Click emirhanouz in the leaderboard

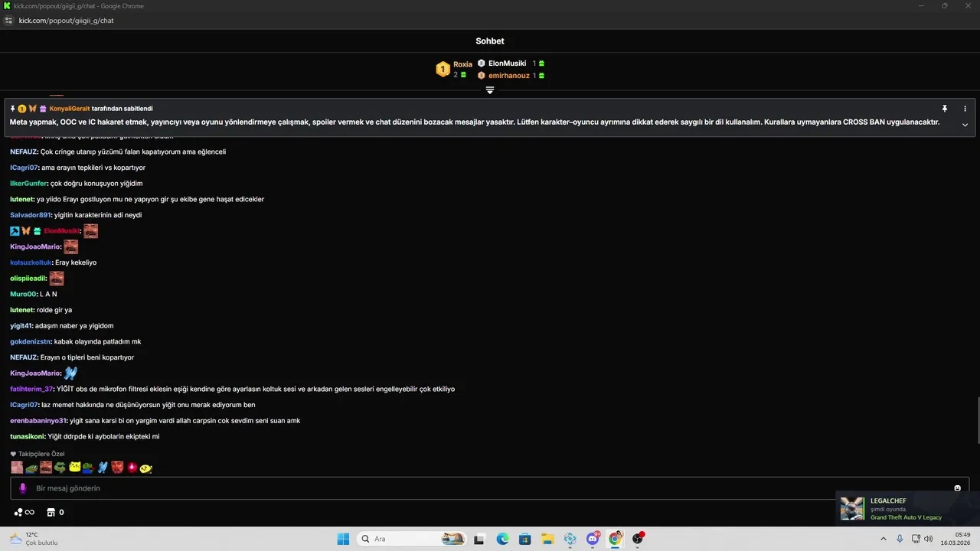[x=508, y=76]
